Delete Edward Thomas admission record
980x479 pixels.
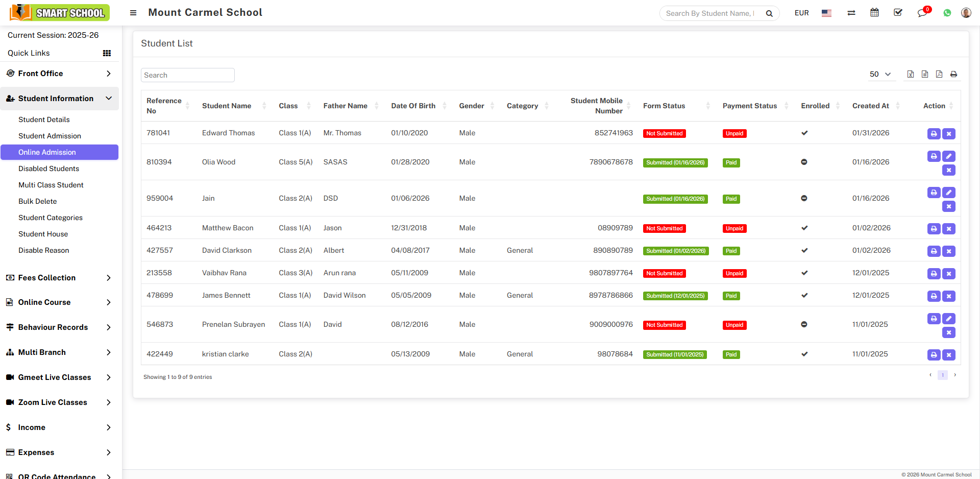[948, 134]
